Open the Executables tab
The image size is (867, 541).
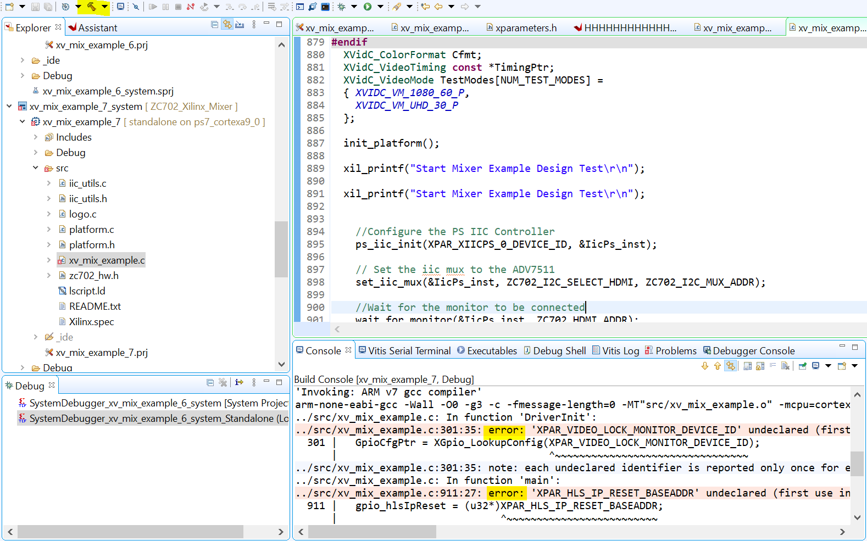487,351
